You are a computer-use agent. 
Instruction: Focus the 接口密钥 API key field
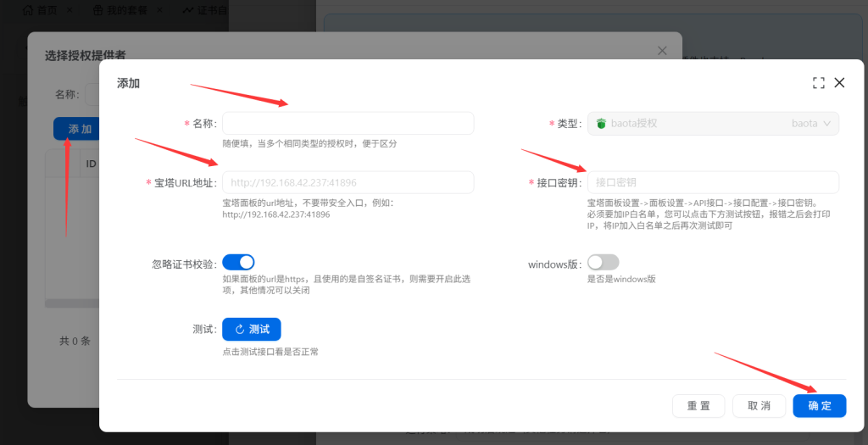pyautogui.click(x=713, y=182)
